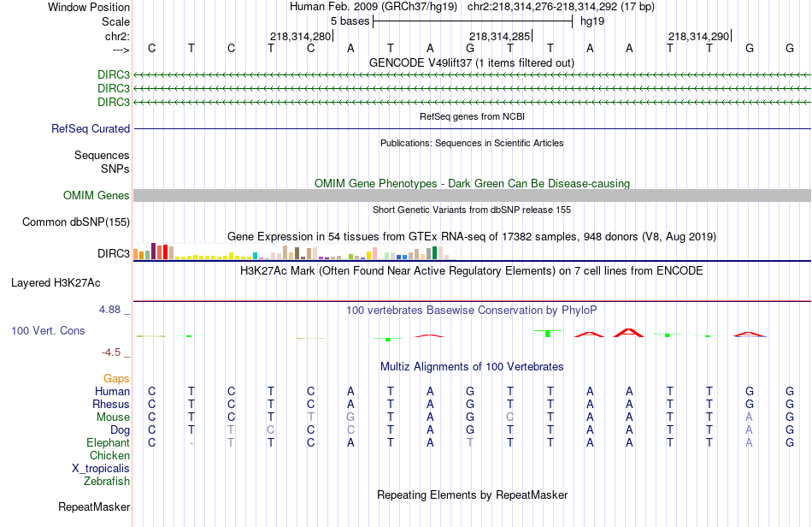Click the blue RefSeq Curated intron line
The width and height of the screenshot is (812, 527).
[x=473, y=128]
